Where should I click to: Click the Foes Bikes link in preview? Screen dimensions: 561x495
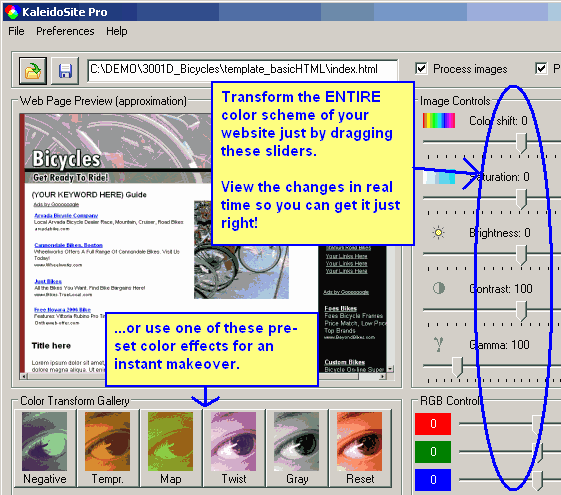(341, 308)
